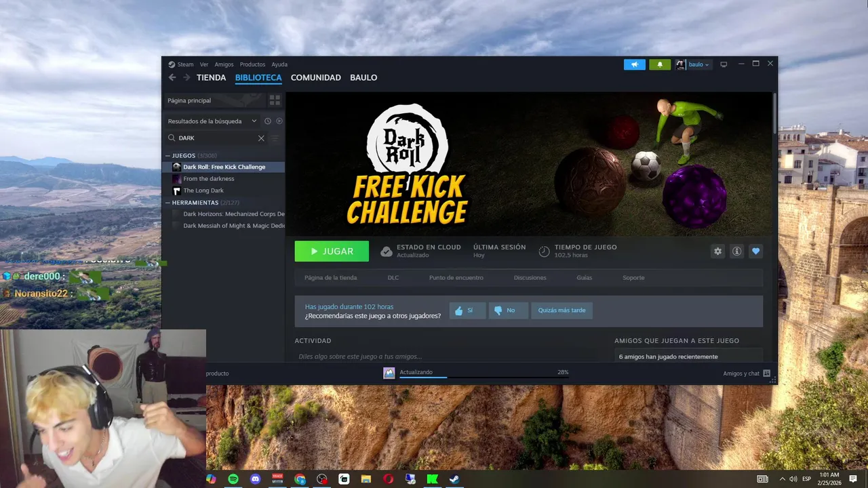Screen dimensions: 868x488
Task: Open the Productos menu
Action: pos(252,64)
